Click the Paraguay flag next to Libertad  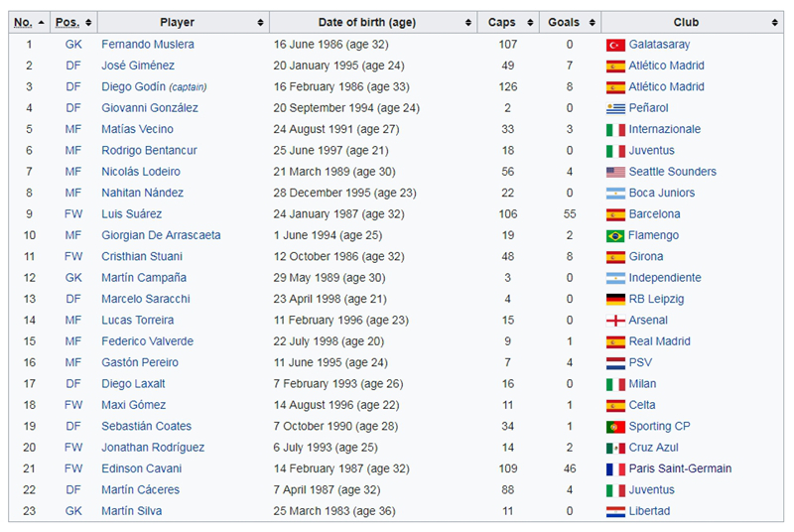point(615,512)
